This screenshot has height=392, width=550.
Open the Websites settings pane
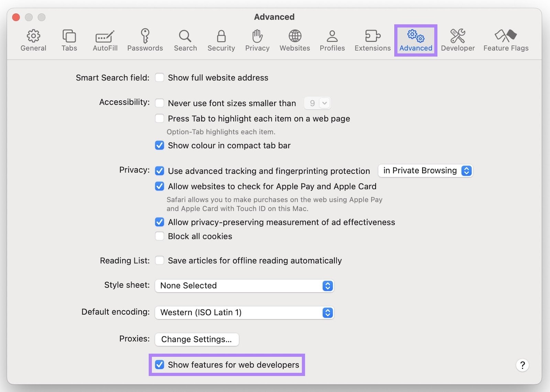pos(294,40)
